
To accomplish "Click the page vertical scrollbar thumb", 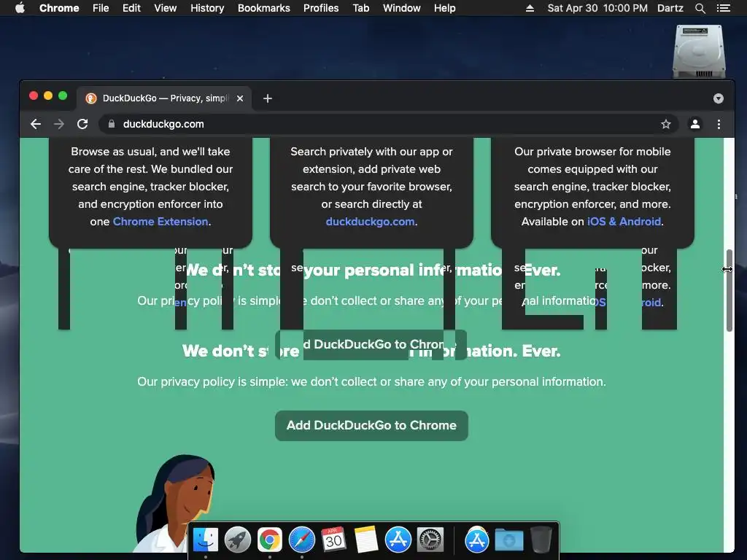I will point(729,290).
